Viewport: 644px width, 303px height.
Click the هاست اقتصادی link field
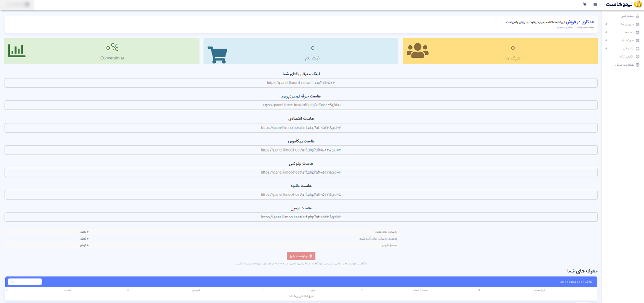pyautogui.click(x=301, y=127)
